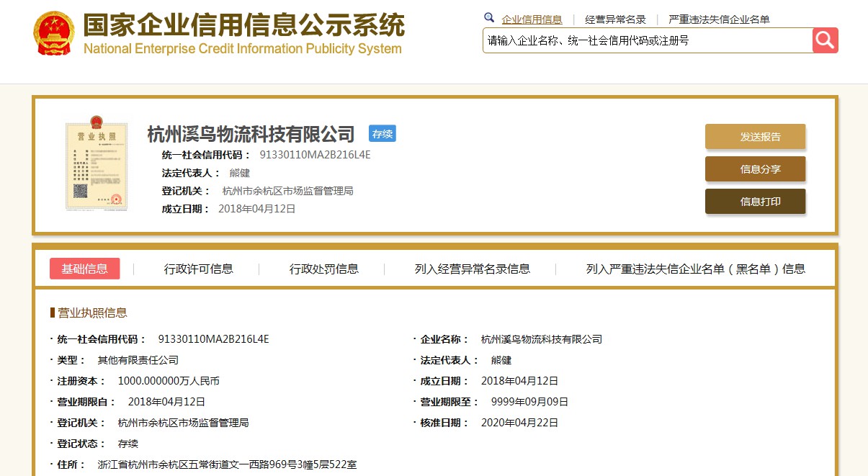The width and height of the screenshot is (868, 476).
Task: Click credit code value in 营业执照信息 section
Action: 213,339
